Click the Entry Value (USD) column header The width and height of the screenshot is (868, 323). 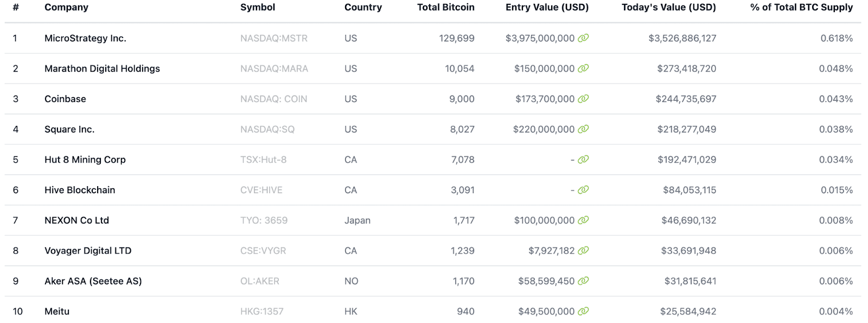547,8
